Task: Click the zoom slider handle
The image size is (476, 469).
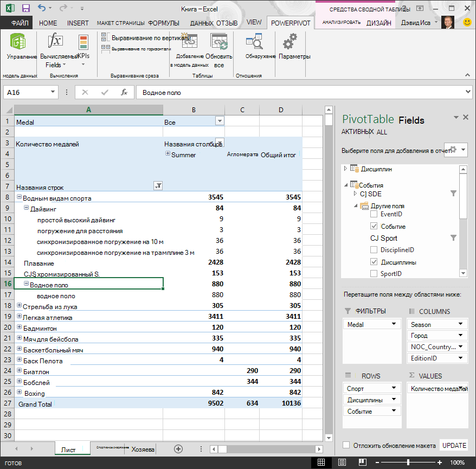Action: coord(408,462)
